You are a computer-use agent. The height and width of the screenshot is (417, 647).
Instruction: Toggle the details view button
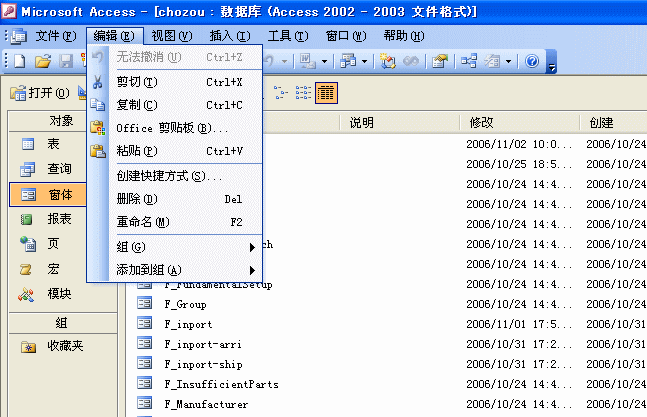tap(326, 93)
